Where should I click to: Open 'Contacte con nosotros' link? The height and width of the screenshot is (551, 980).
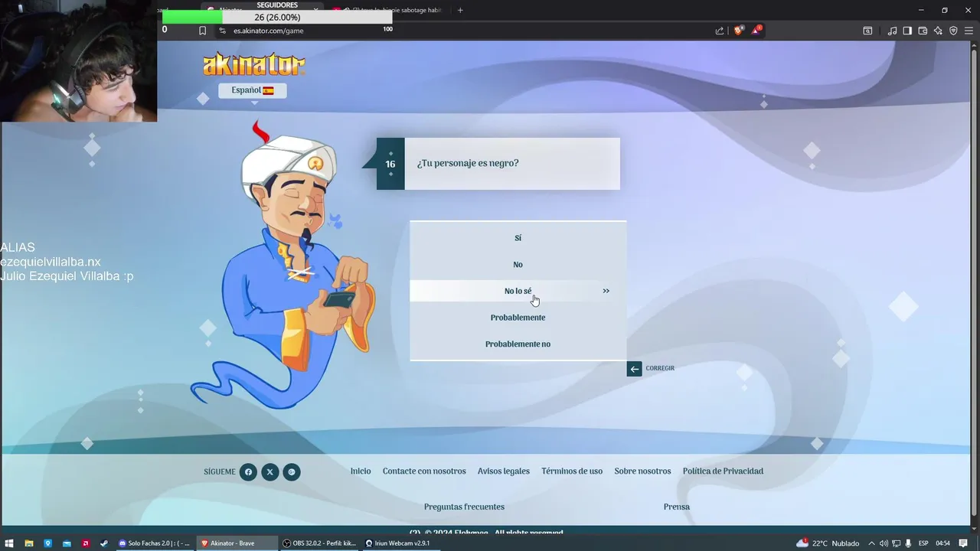tap(424, 471)
